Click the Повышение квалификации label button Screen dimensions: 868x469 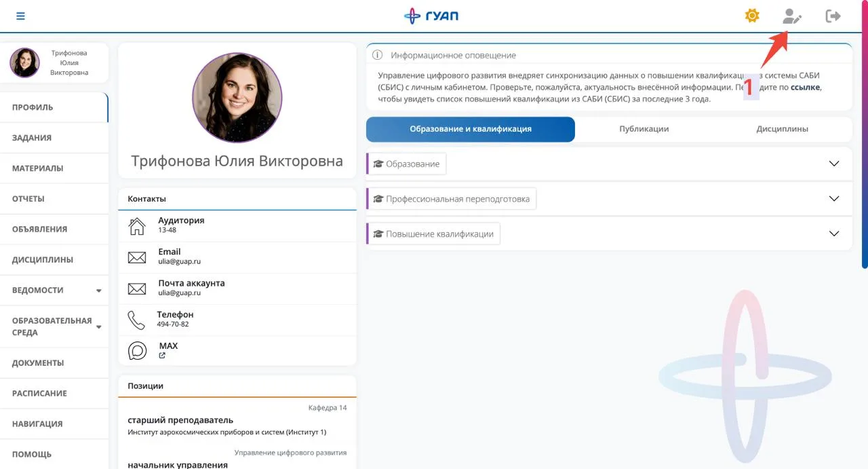(433, 233)
